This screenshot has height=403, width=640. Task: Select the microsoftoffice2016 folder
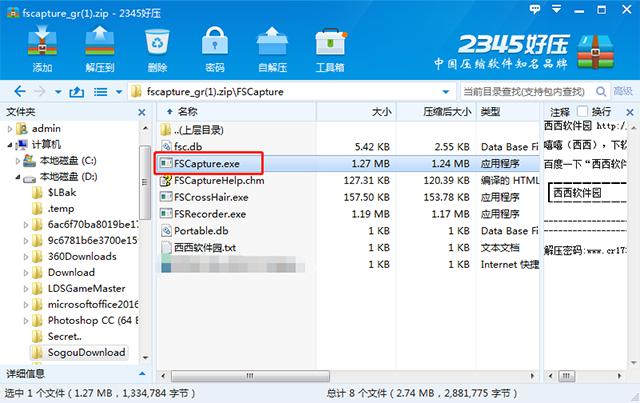(x=93, y=305)
